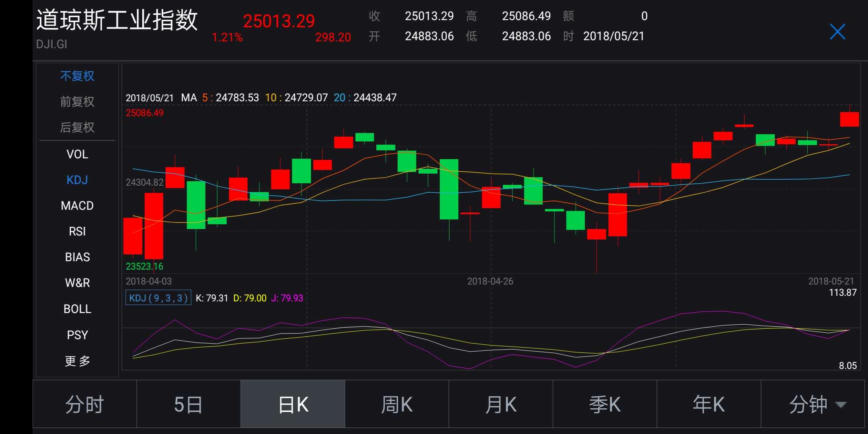Viewport: 868px width, 434px height.
Task: Select the 季K quarterly candlestick tab
Action: [605, 404]
